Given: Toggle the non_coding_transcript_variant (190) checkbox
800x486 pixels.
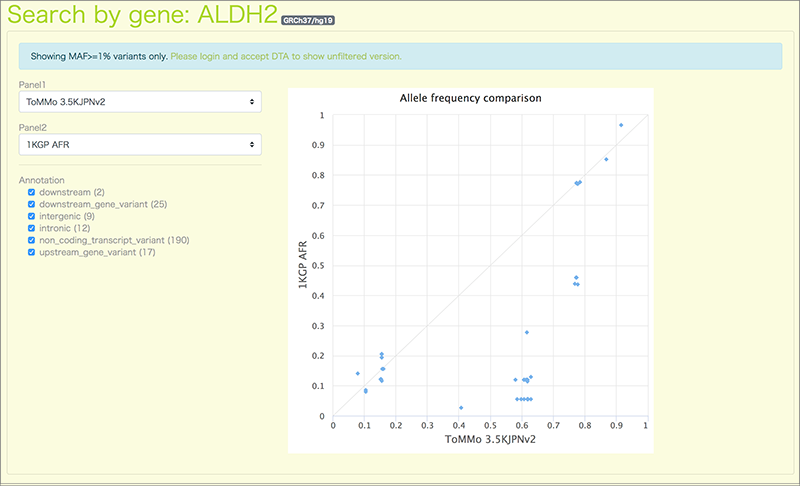Looking at the screenshot, I should tap(33, 240).
